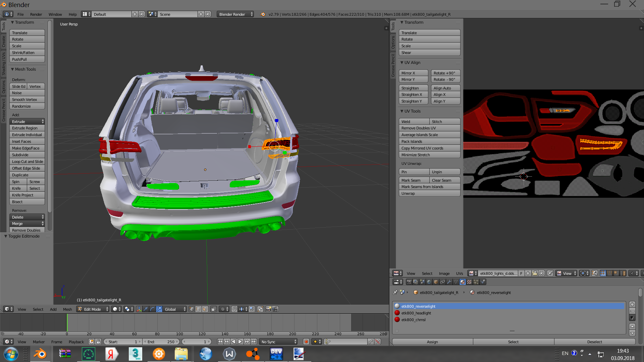Screen dimensions: 644x362
Task: Toggle limit selection to visible icon
Action: coord(213,309)
